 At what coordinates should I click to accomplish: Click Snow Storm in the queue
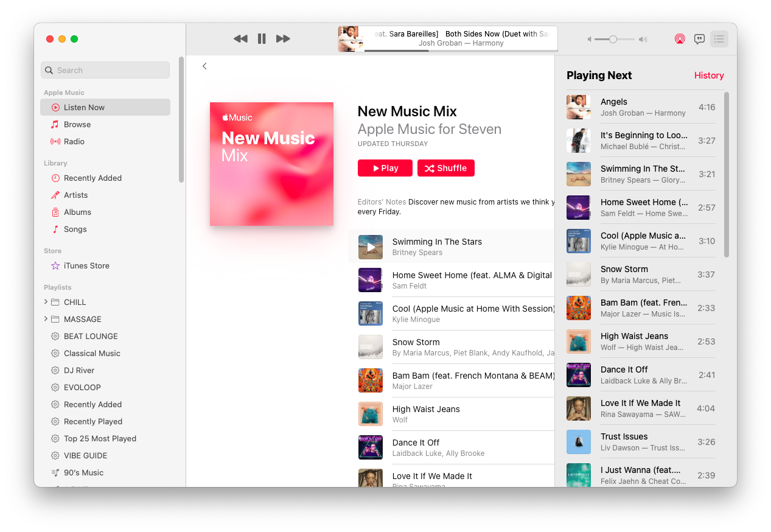coord(641,274)
